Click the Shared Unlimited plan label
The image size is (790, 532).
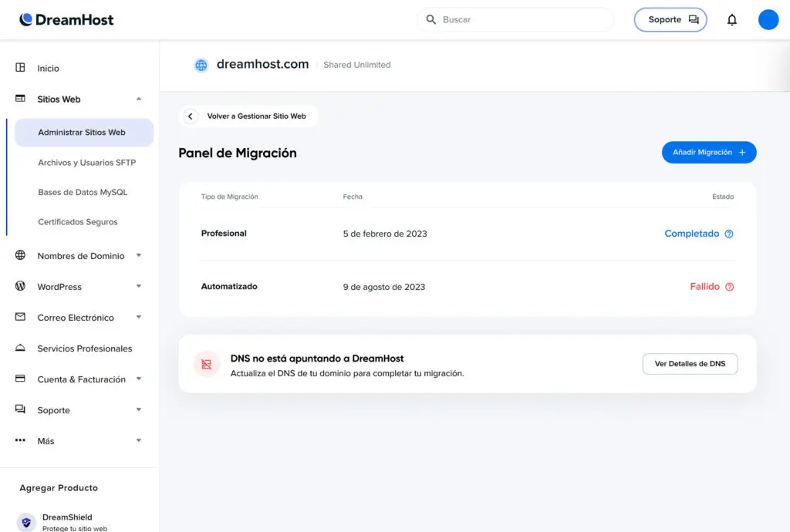(x=356, y=65)
